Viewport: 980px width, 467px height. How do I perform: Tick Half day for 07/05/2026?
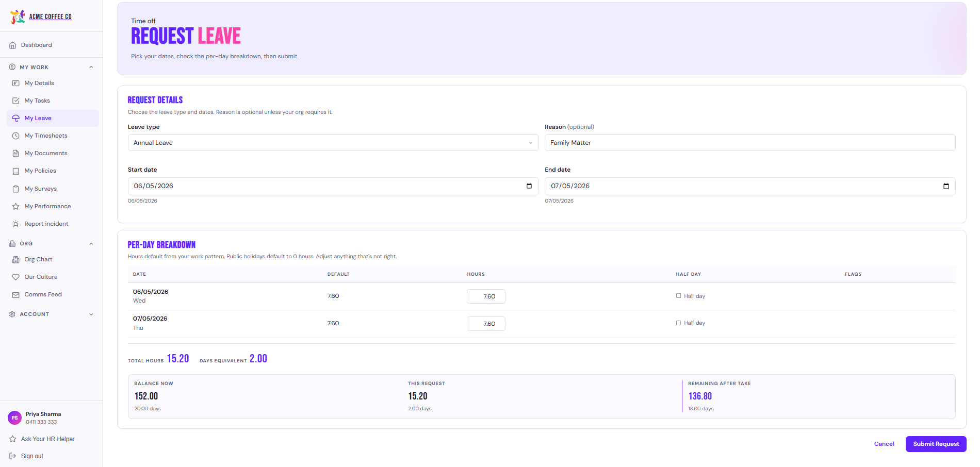679,323
